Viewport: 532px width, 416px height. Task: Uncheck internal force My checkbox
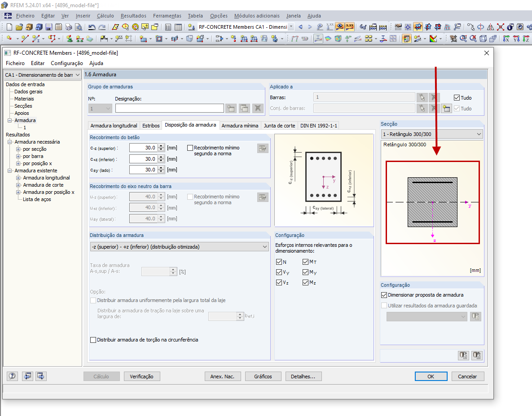point(305,272)
